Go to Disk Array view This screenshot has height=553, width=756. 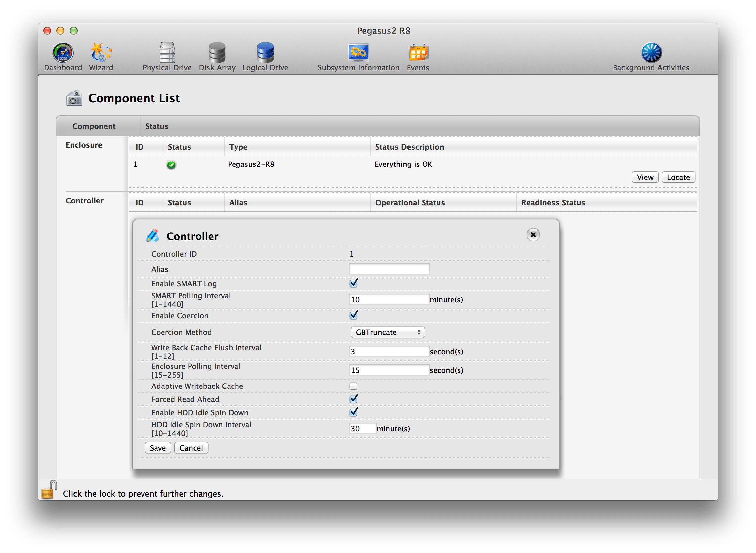pyautogui.click(x=217, y=53)
